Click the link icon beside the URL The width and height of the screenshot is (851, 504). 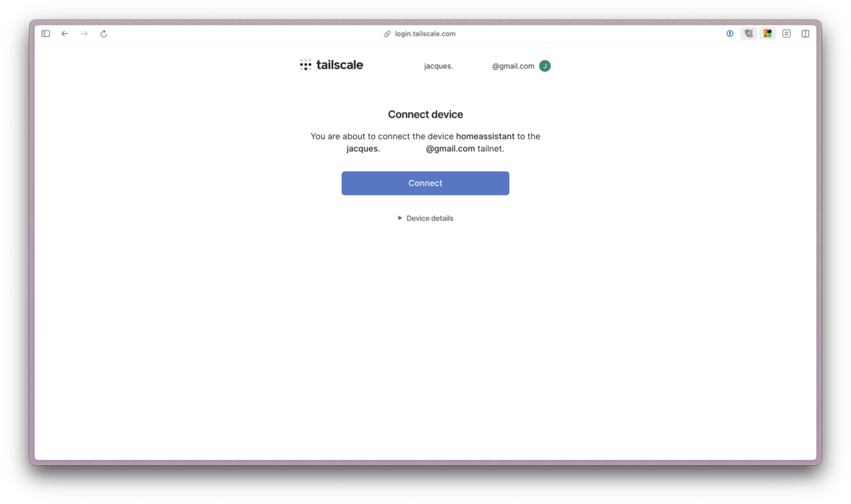pos(387,33)
